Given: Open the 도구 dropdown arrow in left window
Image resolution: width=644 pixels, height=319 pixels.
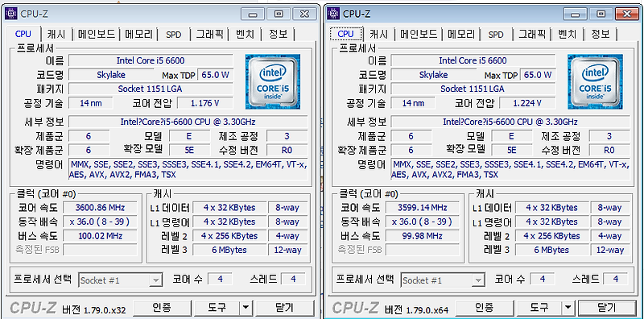Looking at the screenshot, I should click(x=246, y=308).
